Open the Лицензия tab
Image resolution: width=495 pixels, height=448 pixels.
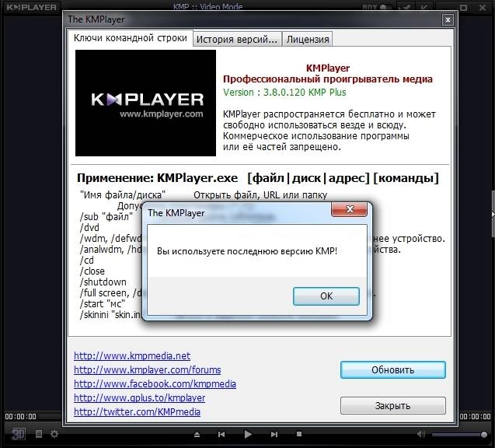[308, 39]
